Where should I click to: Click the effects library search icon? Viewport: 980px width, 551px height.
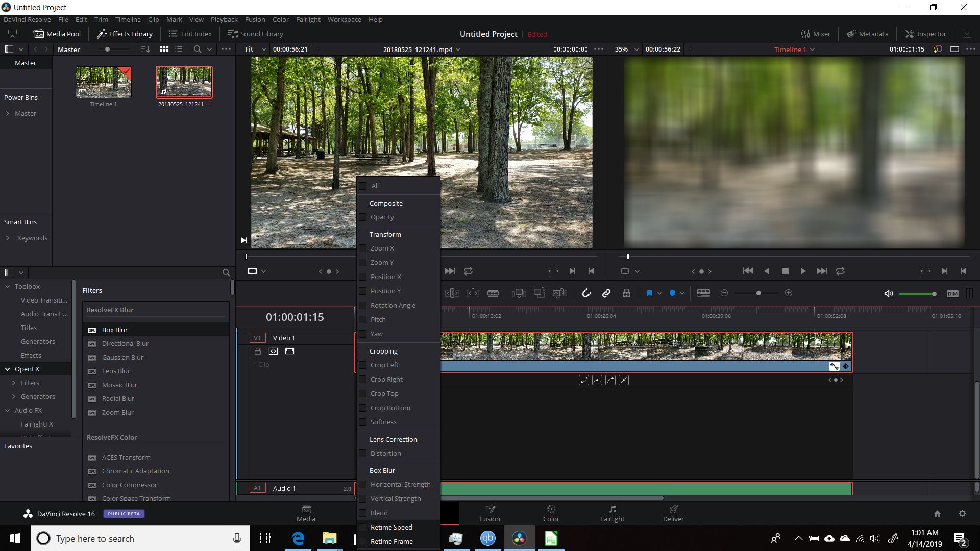click(x=226, y=272)
